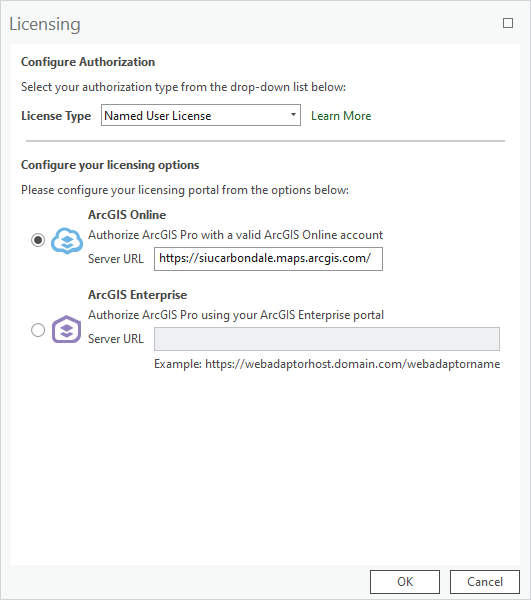
Task: Click the ArcGIS Enterprise heading
Action: 137,295
